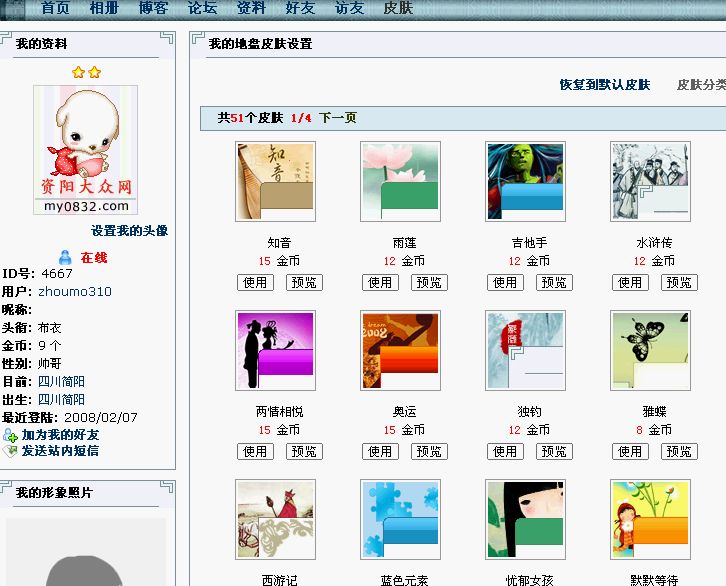Click 预览 button under 两情相悦
This screenshot has height=586, width=726.
tap(304, 451)
